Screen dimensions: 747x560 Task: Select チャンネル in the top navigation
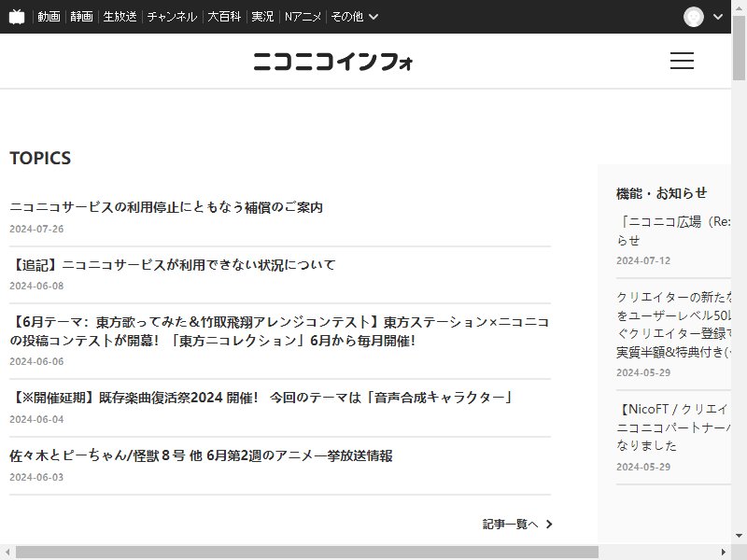point(172,17)
